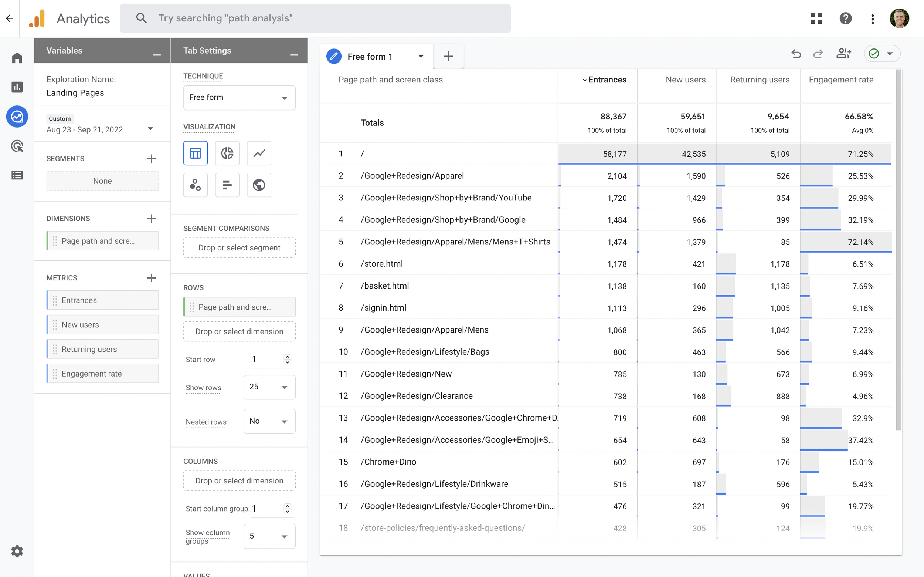Open the Show rows dropdown
The image size is (924, 577).
point(269,387)
